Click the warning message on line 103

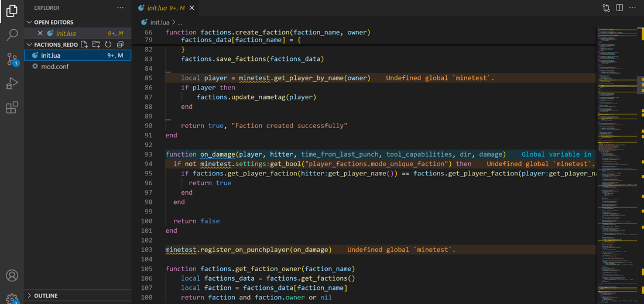402,250
